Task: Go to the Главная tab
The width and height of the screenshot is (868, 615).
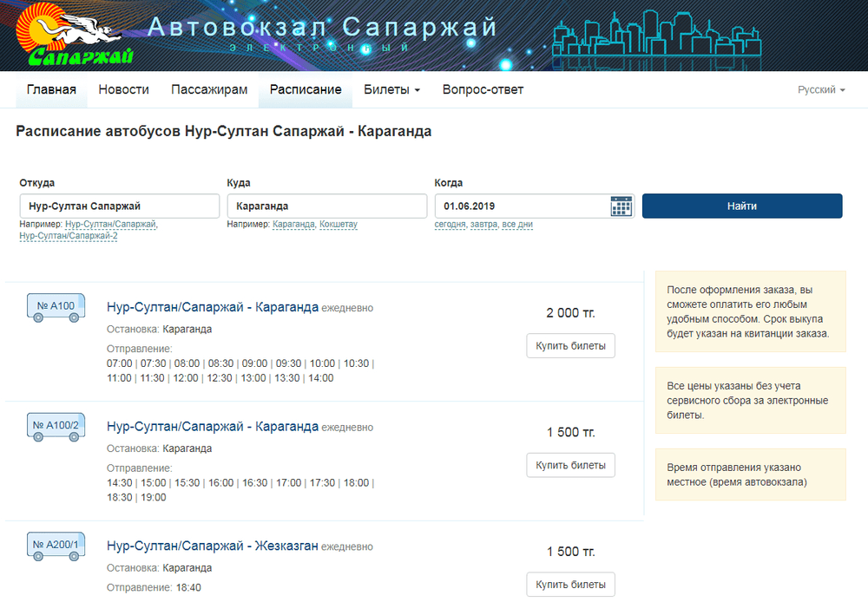Action: 51,89
